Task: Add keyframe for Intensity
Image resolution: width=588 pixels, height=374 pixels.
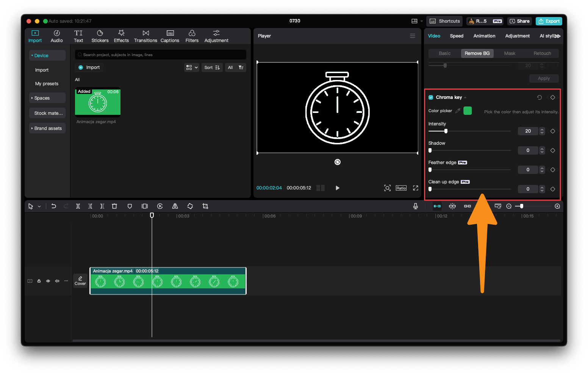Action: coord(553,131)
